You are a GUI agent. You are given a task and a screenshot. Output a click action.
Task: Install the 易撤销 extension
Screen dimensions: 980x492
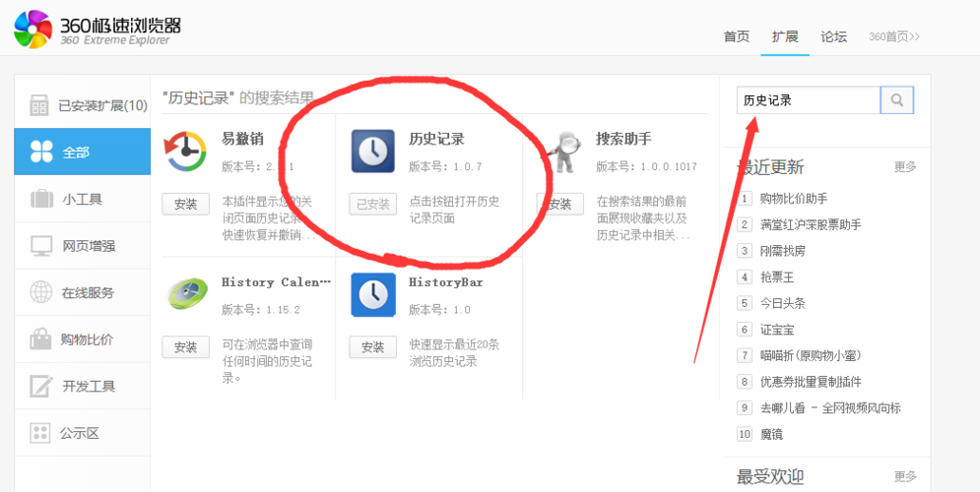pyautogui.click(x=185, y=204)
